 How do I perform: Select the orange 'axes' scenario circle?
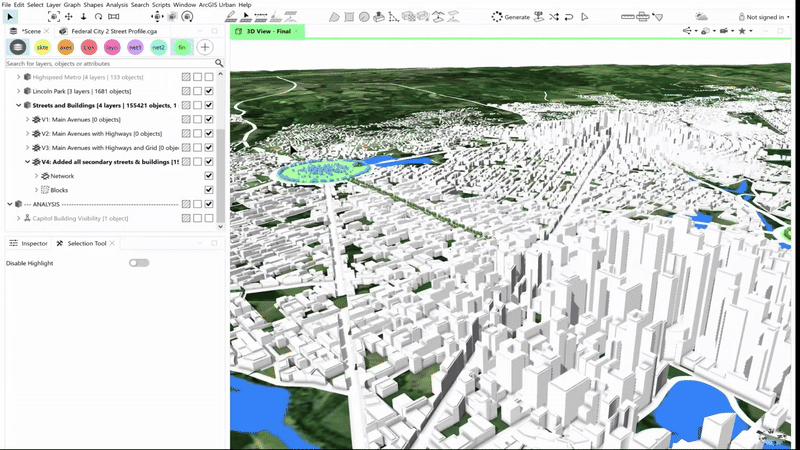pos(66,47)
